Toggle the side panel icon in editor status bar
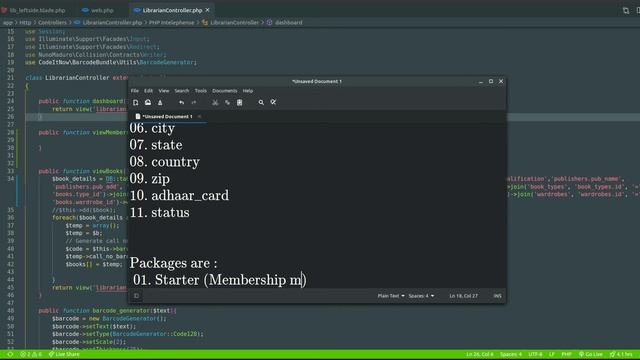 point(137,296)
